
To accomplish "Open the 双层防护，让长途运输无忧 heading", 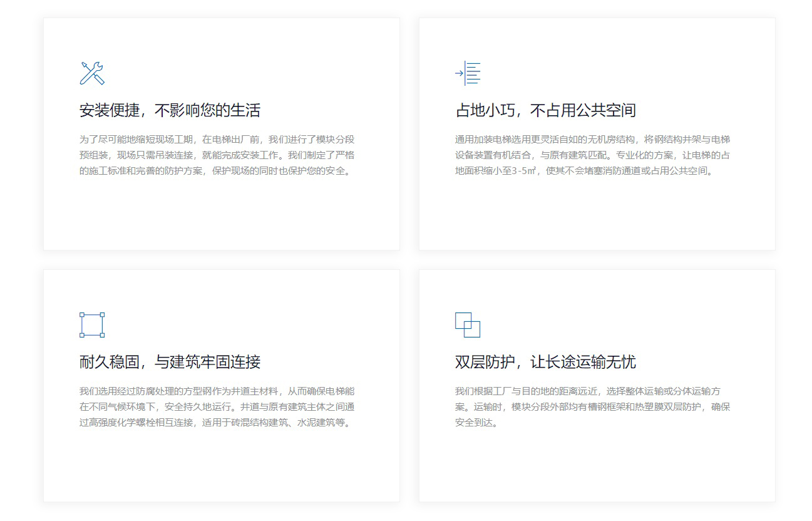I will 547,362.
